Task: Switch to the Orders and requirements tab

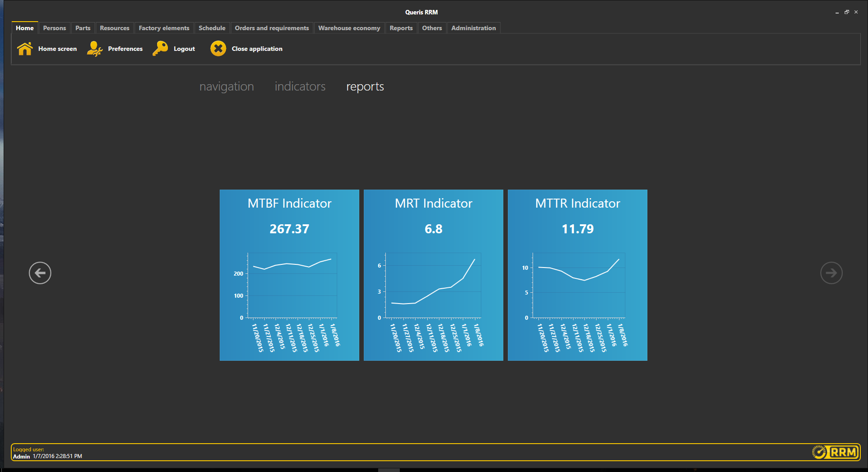Action: (x=271, y=28)
